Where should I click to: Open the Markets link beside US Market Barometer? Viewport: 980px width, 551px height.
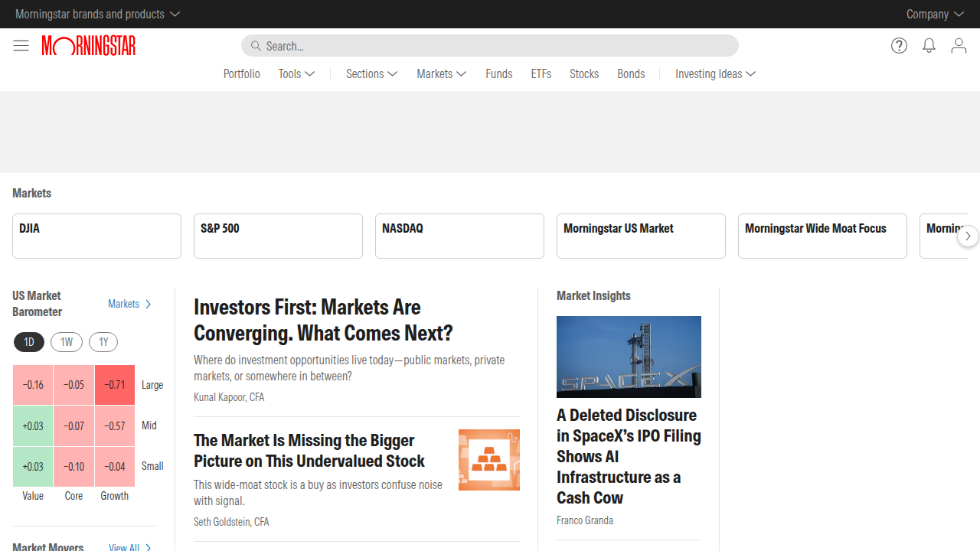coord(130,304)
